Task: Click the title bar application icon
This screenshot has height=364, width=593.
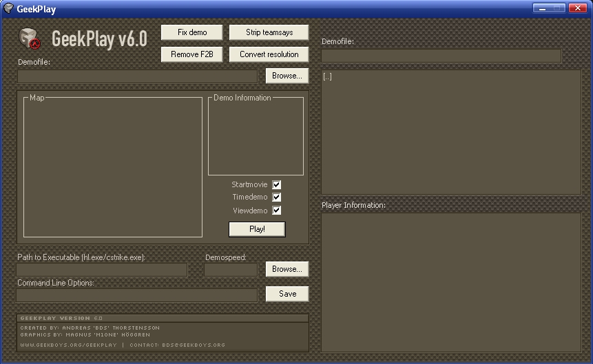Action: tap(8, 9)
